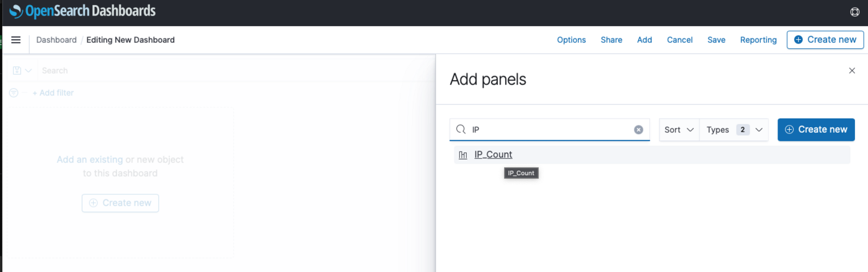Image resolution: width=868 pixels, height=272 pixels.
Task: Click the filter options icon
Action: (x=14, y=93)
